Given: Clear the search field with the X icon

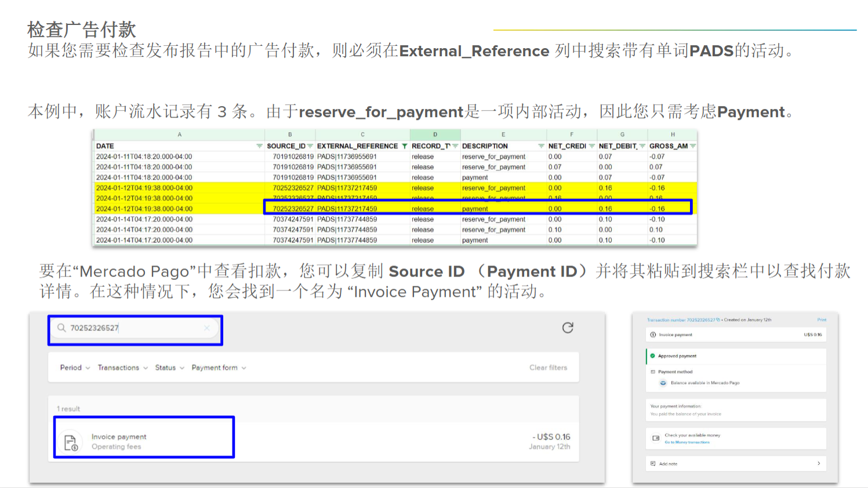Looking at the screenshot, I should pyautogui.click(x=207, y=328).
